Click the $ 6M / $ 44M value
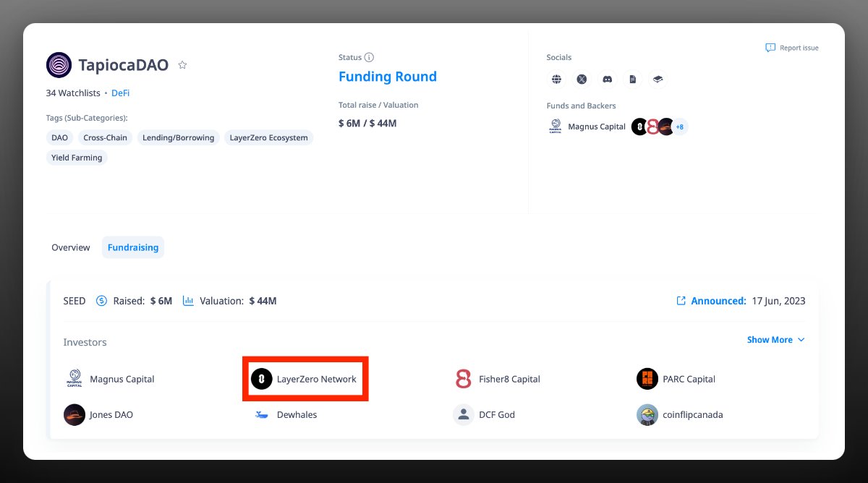Viewport: 868px width, 483px height. pyautogui.click(x=367, y=124)
